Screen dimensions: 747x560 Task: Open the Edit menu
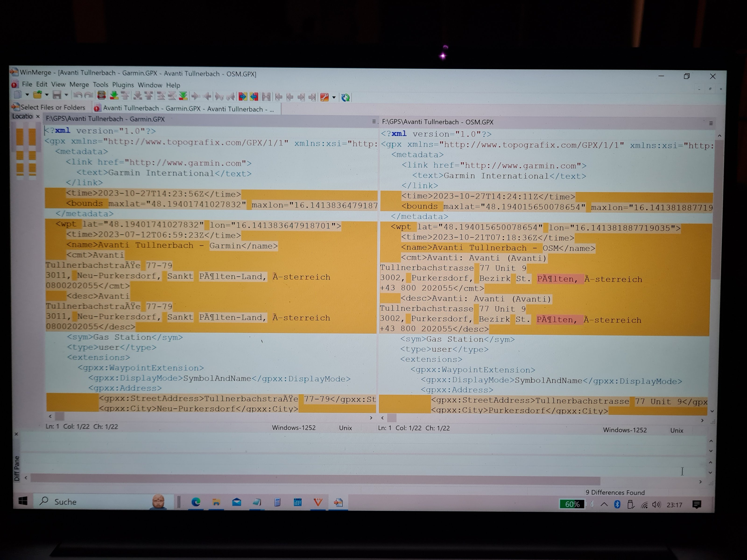click(x=42, y=84)
